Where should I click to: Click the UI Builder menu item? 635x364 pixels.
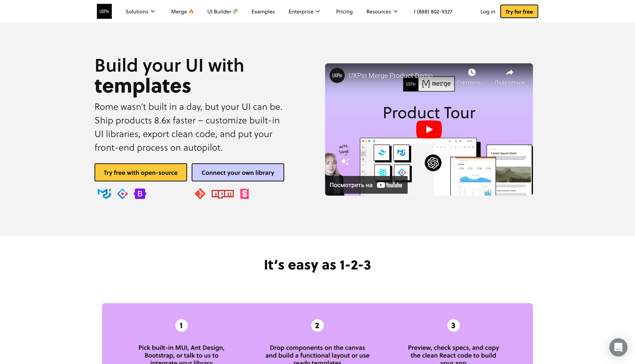tap(222, 11)
